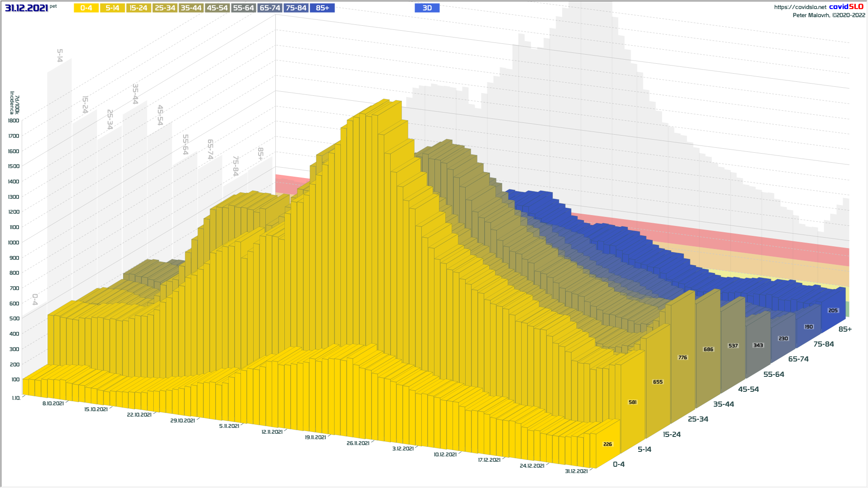Select the 24.12.2021 date axis marker
This screenshot has width=868, height=488.
click(532, 465)
